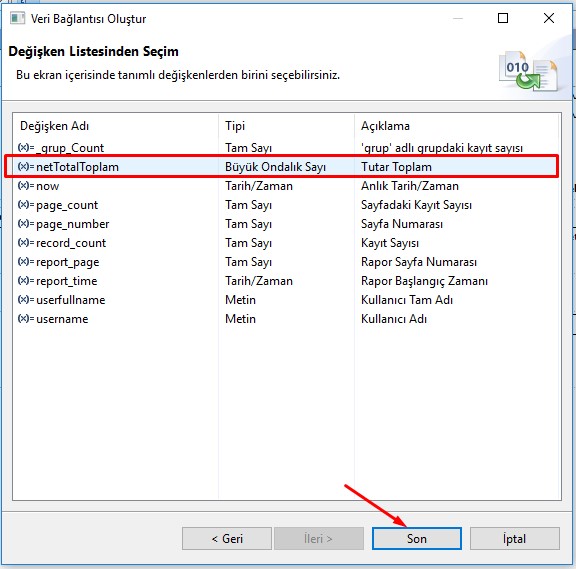This screenshot has width=576, height=569.
Task: Click variable icon beside record_count
Action: point(26,242)
